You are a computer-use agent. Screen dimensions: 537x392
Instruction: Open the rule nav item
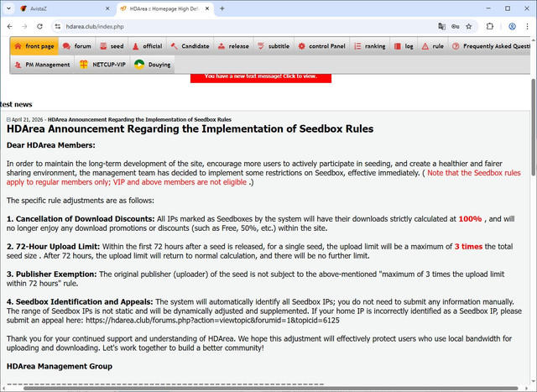coord(433,46)
